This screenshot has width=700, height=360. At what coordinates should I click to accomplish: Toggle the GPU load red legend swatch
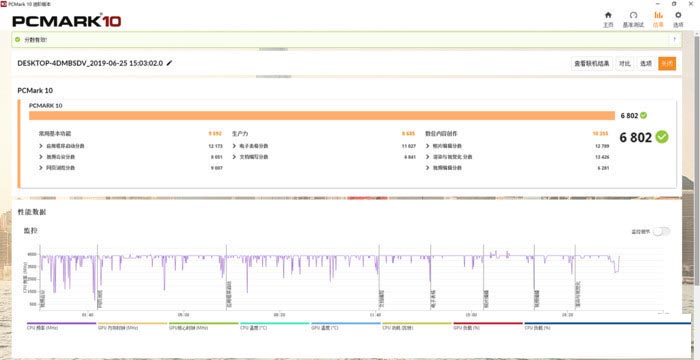point(488,323)
